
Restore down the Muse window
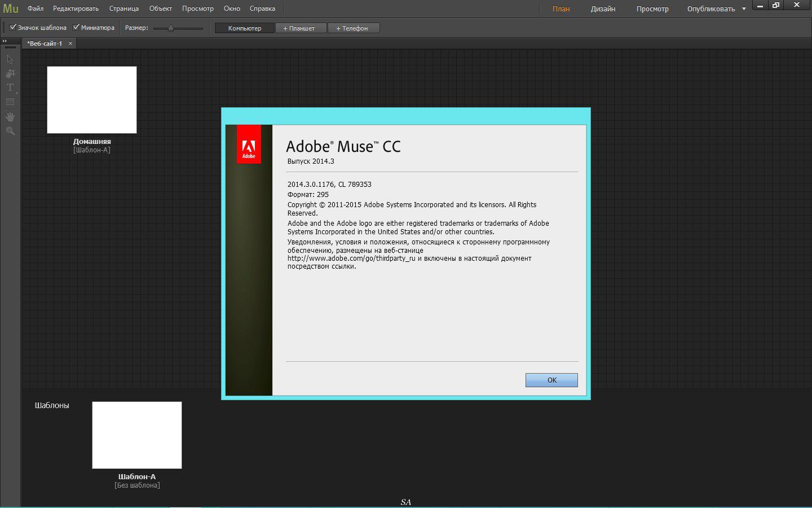coord(776,6)
